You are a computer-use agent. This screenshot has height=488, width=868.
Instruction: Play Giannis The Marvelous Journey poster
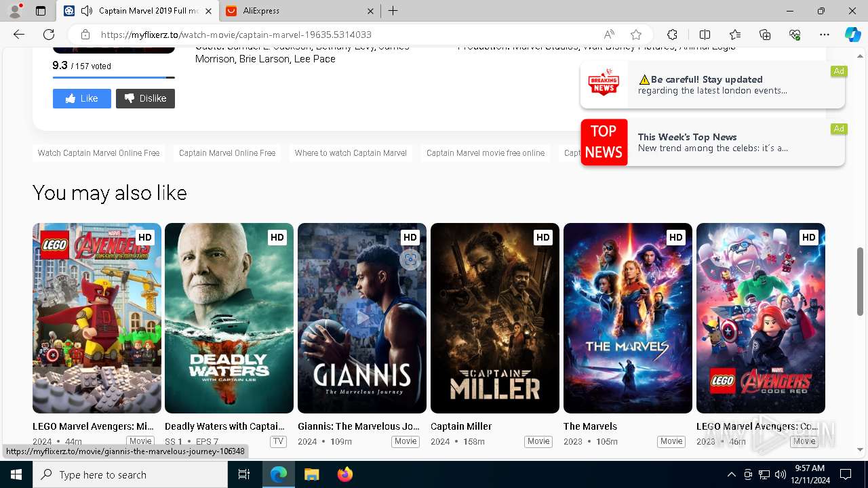(x=362, y=318)
